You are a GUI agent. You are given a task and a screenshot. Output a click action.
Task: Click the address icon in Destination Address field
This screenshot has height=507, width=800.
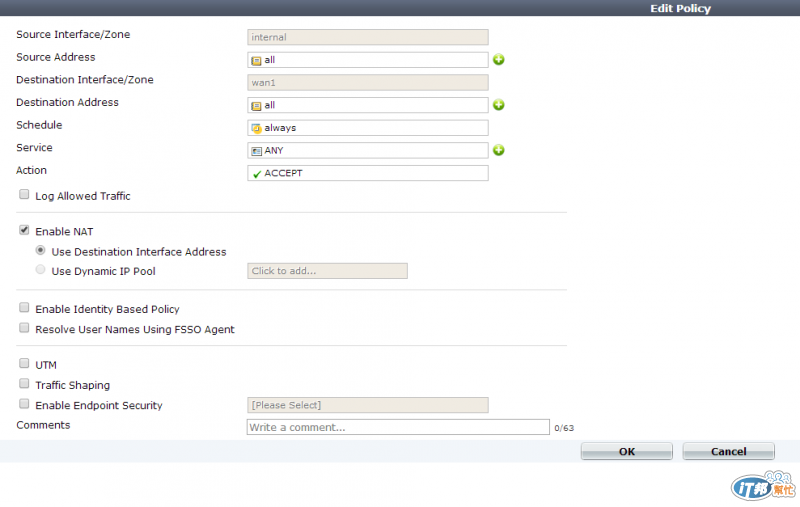(256, 106)
